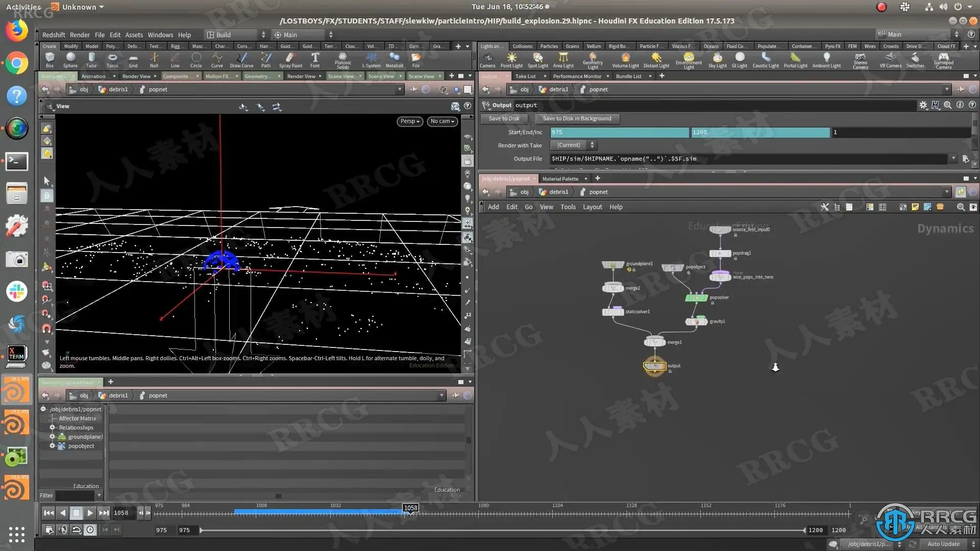
Task: Switch to the Material Palette tab
Action: point(560,179)
